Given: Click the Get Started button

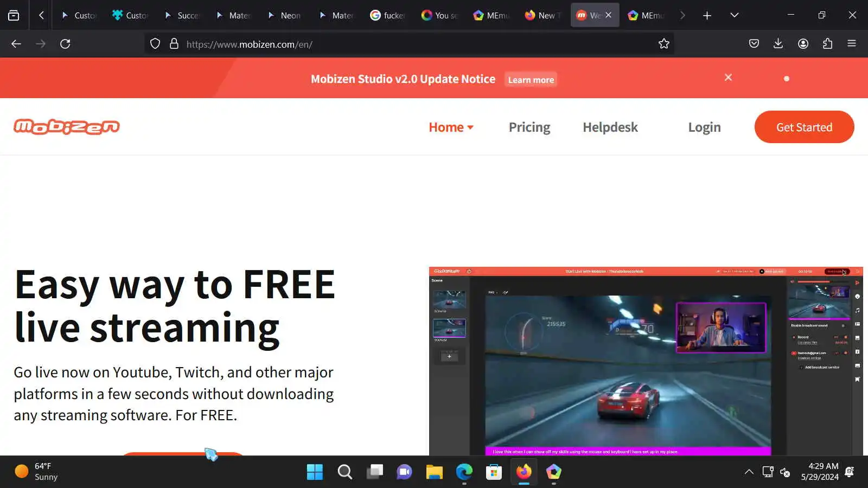Looking at the screenshot, I should 804,127.
